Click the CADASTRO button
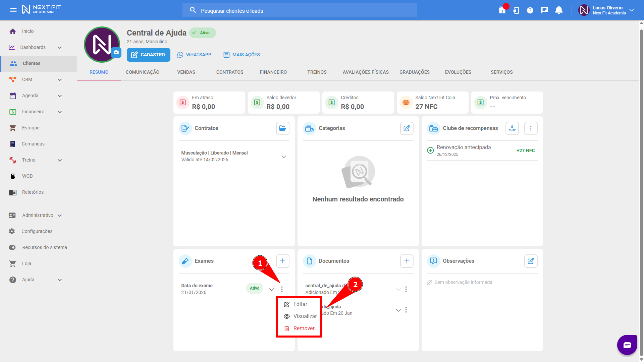This screenshot has width=644, height=362. point(148,55)
